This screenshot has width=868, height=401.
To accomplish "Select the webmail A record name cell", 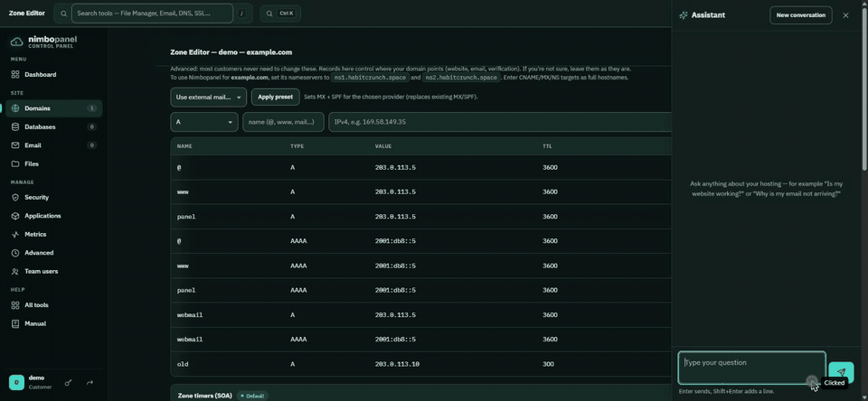I will click(188, 314).
